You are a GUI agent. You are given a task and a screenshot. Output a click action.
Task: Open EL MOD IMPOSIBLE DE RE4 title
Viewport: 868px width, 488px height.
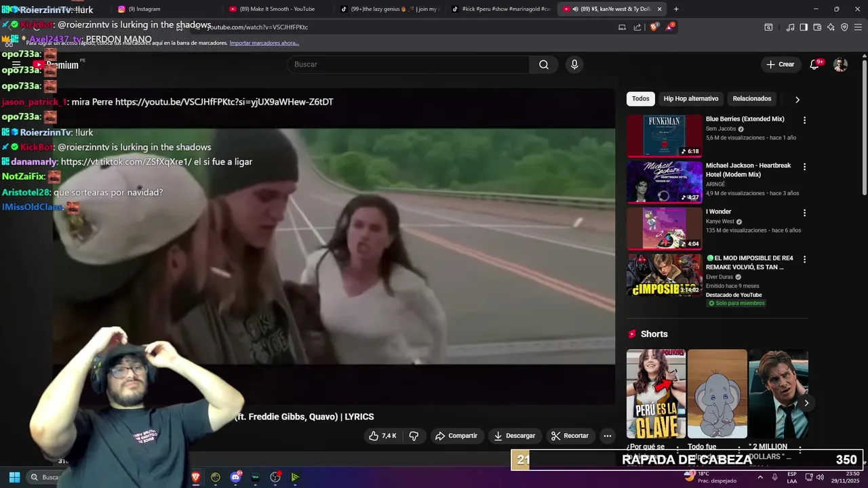pyautogui.click(x=749, y=262)
